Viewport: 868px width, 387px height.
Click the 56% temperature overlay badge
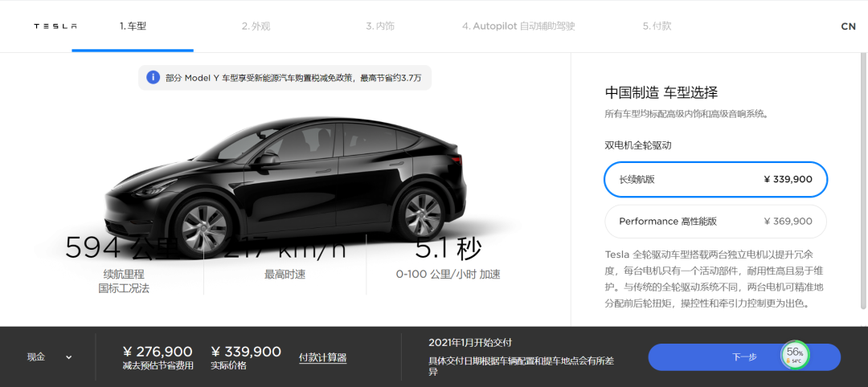795,355
